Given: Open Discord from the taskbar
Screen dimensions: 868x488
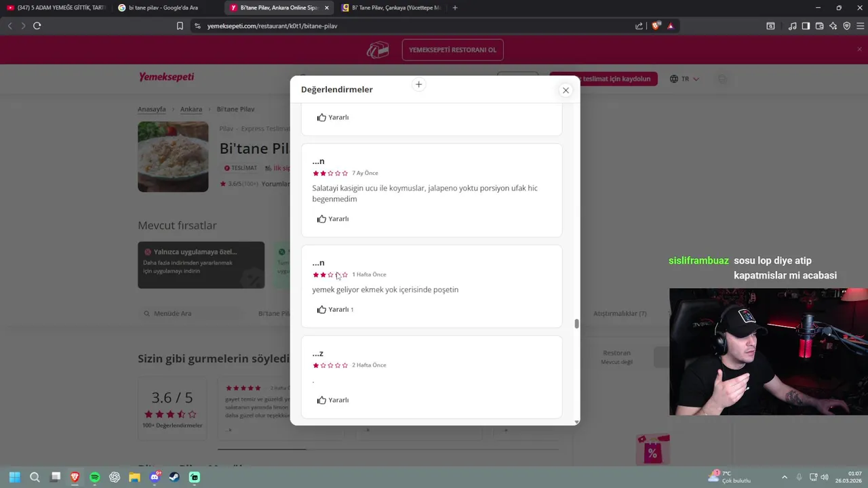Looking at the screenshot, I should point(155,477).
